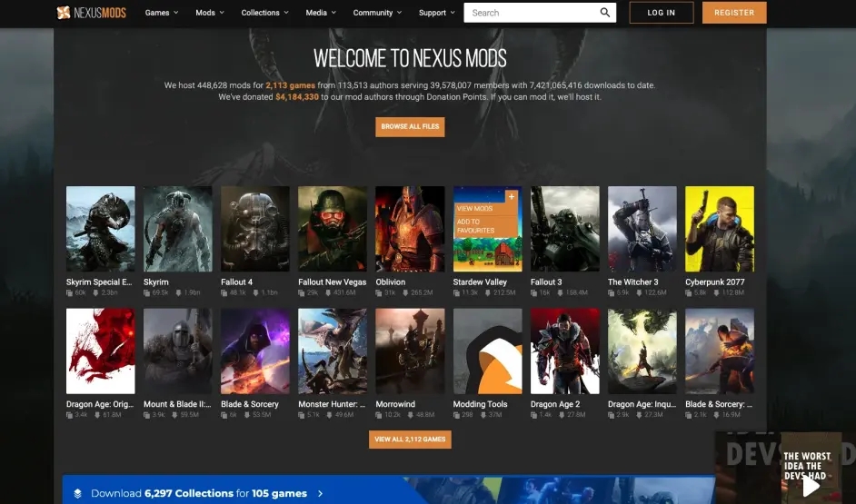Open Blade & Sorcery: Nomad cover thumbnail
This screenshot has height=504, width=856.
point(720,351)
